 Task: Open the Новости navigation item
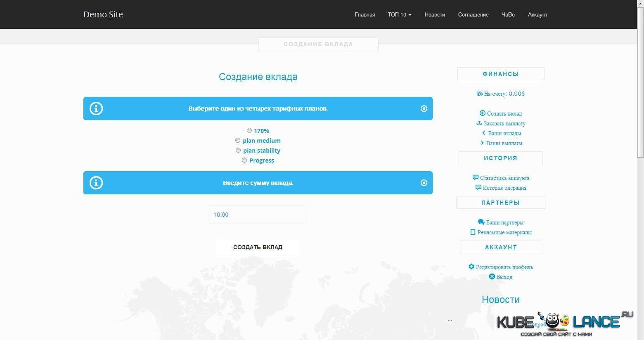tap(434, 14)
